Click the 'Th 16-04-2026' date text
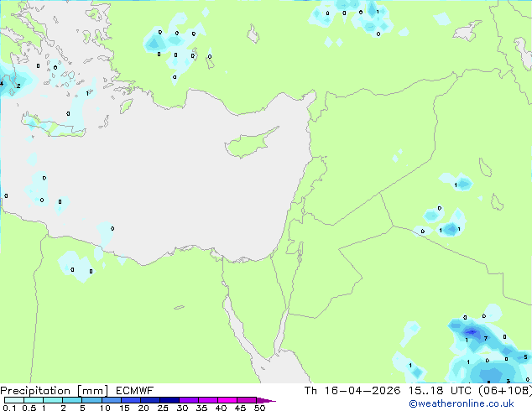532x411 pixels. point(352,391)
